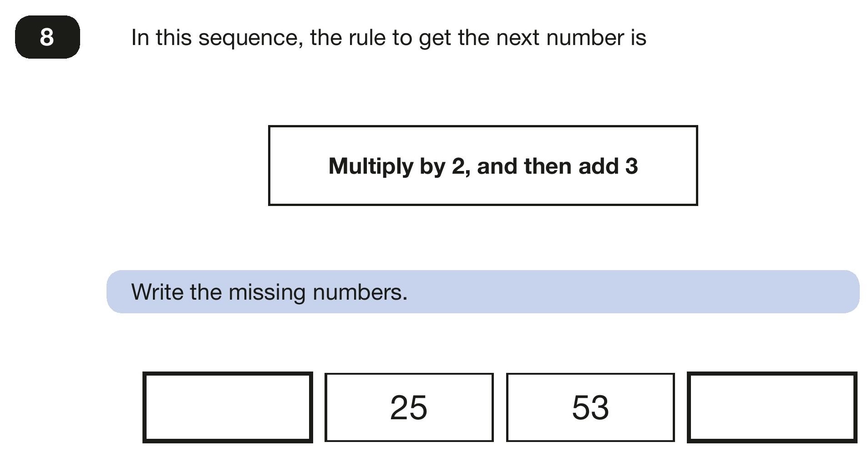This screenshot has height=467, width=868.
Task: Click the blue 'Write the missing numbers.' banner
Action: (483, 291)
